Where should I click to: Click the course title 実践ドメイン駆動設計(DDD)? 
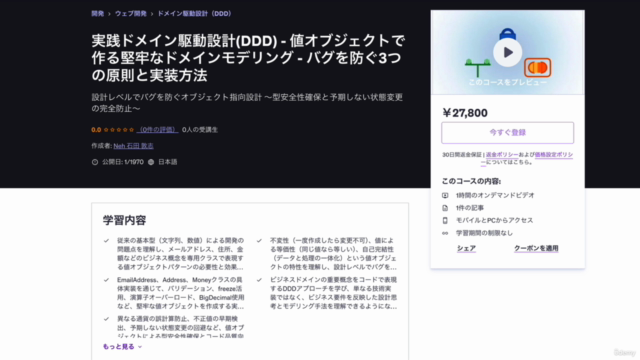[248, 58]
